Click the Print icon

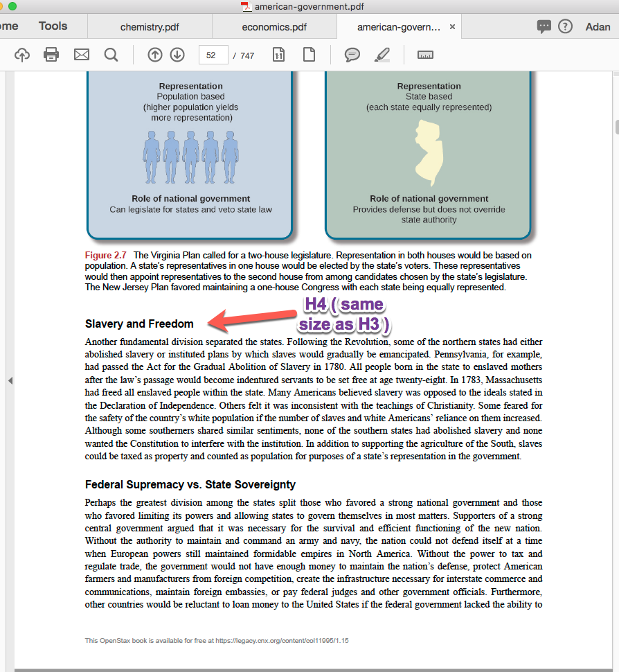coord(51,55)
